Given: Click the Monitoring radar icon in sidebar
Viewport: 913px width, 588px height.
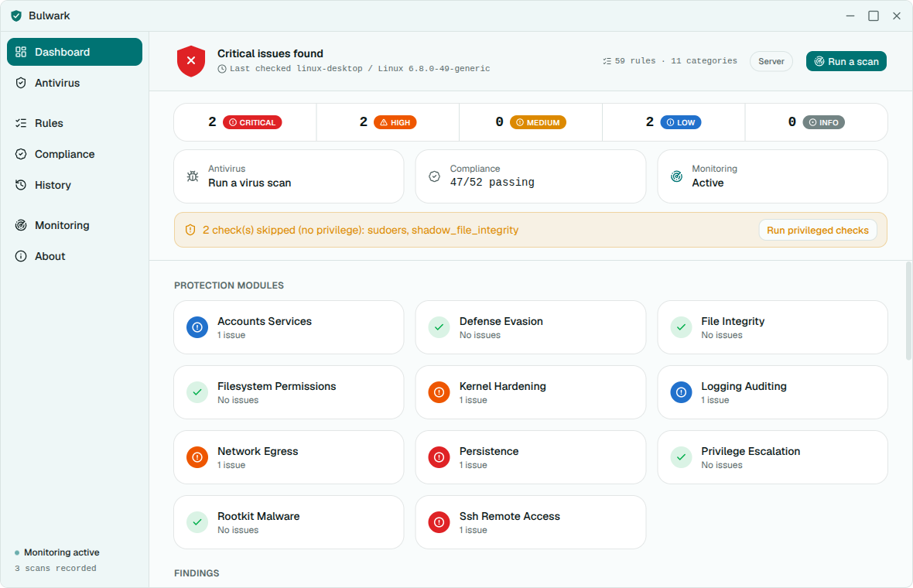Looking at the screenshot, I should pos(21,224).
